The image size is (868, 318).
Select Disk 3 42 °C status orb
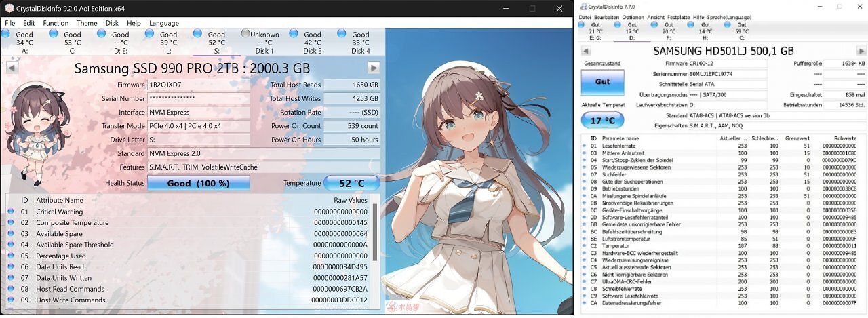coord(294,34)
